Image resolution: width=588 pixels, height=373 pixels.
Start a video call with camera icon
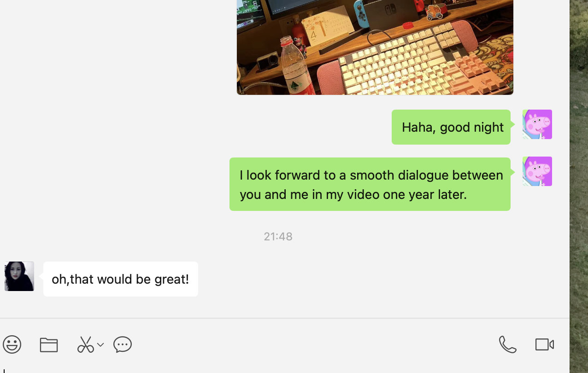pos(545,344)
